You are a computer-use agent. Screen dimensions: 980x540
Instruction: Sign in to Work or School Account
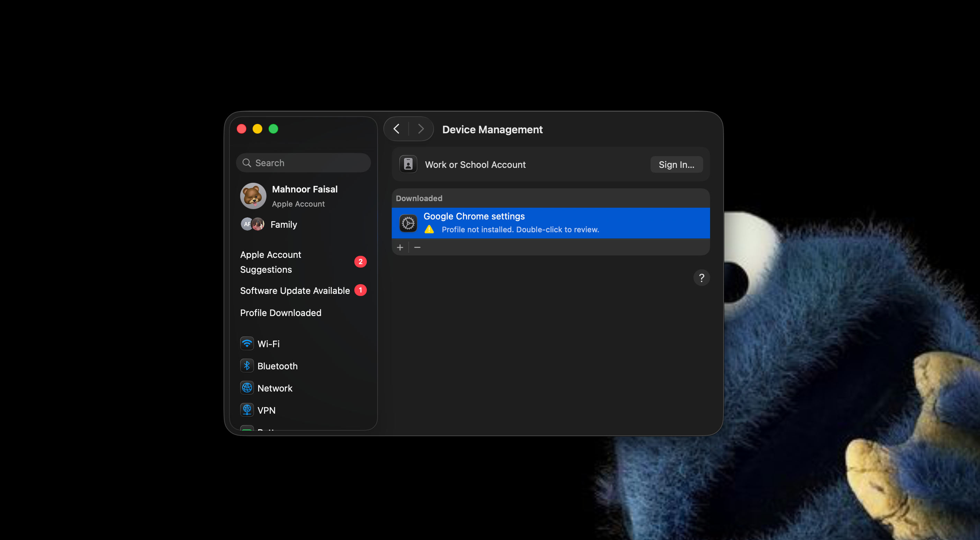677,164
